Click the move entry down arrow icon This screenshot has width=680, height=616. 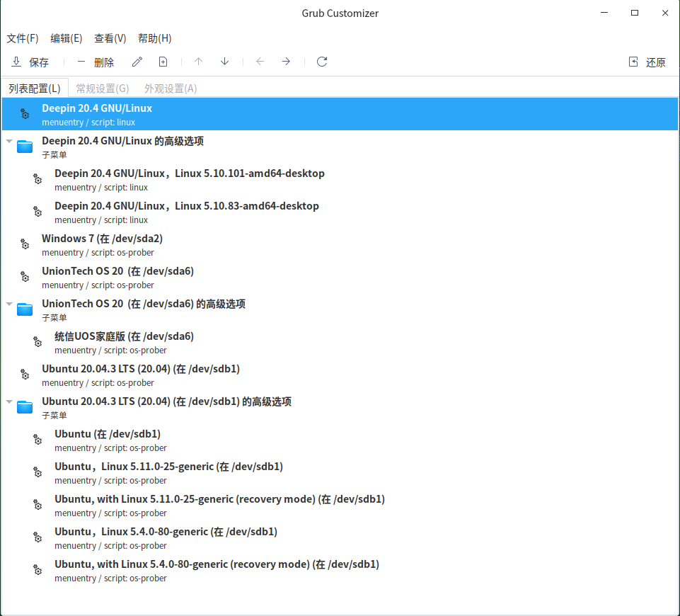(x=224, y=62)
